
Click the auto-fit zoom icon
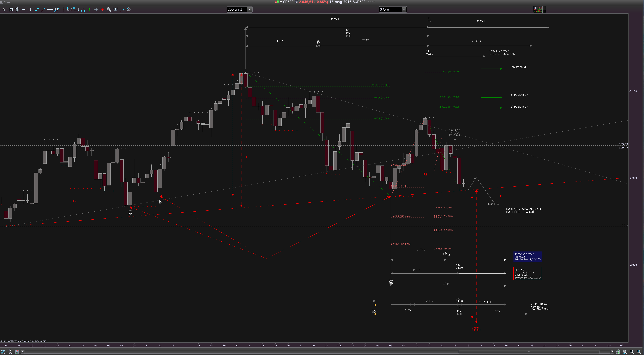coord(625,352)
